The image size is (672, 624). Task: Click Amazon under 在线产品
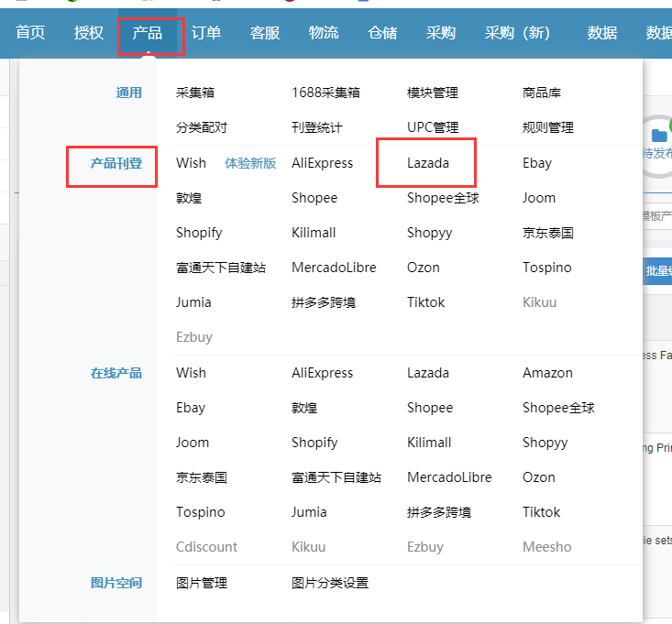click(x=547, y=373)
